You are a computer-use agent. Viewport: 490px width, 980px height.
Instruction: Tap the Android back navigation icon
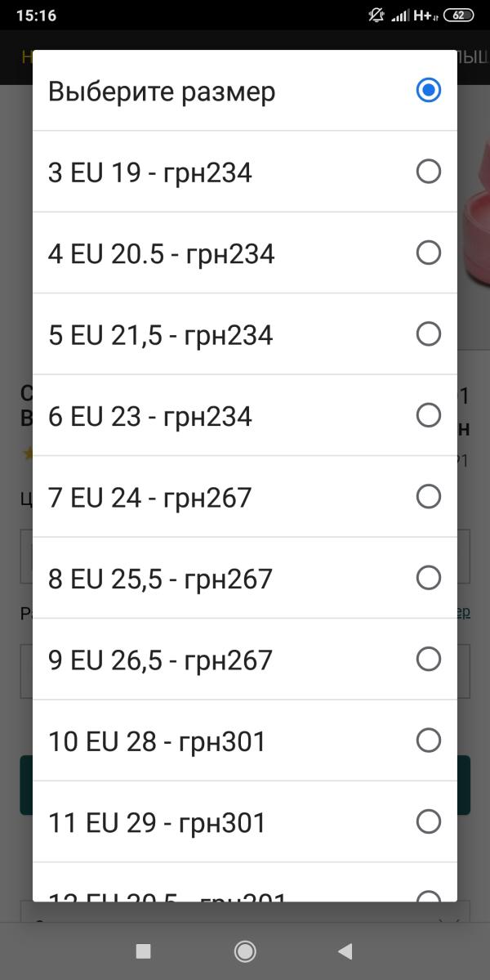tap(345, 951)
